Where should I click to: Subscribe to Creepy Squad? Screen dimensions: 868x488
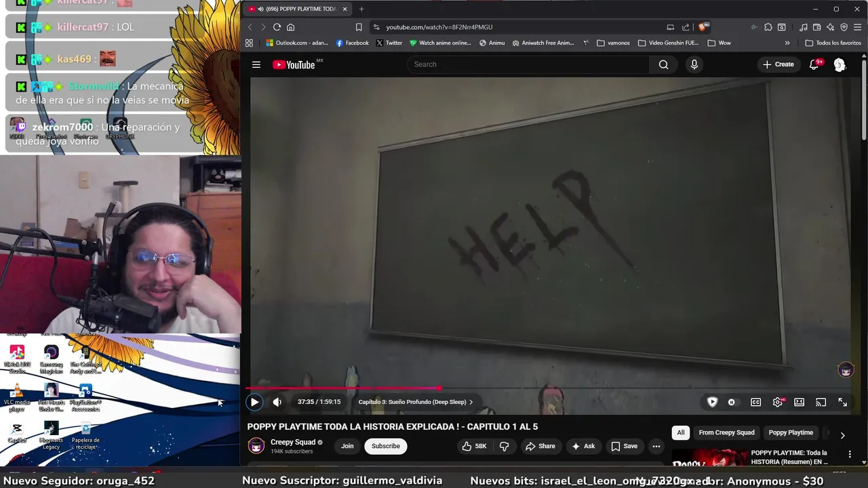[385, 446]
